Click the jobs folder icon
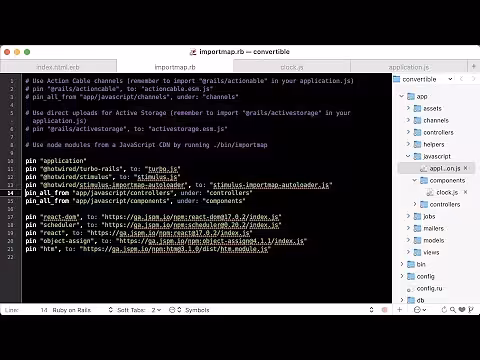480x360 pixels. click(x=417, y=216)
